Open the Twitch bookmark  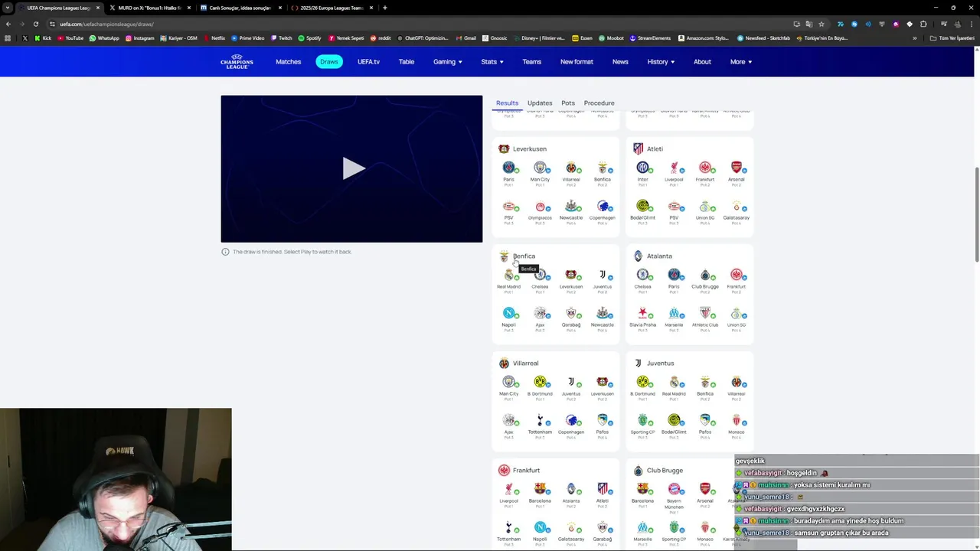pyautogui.click(x=281, y=37)
